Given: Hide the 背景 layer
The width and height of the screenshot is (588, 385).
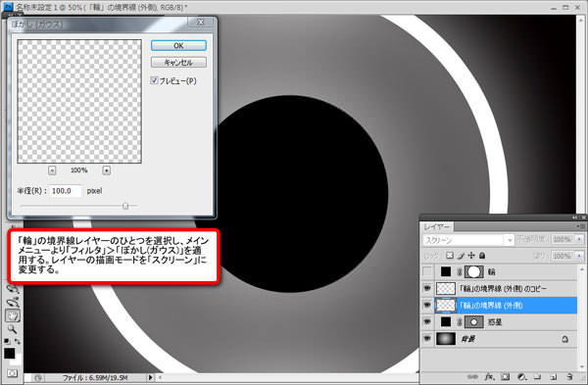Looking at the screenshot, I should click(427, 339).
